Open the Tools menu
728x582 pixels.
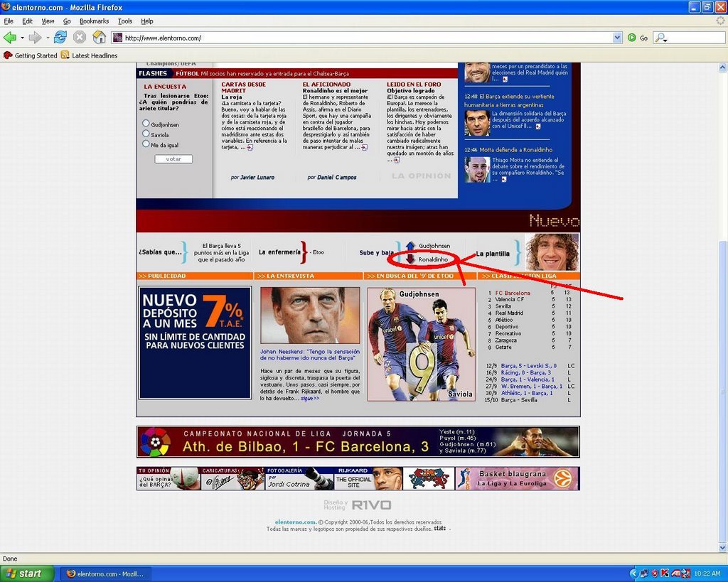(125, 21)
